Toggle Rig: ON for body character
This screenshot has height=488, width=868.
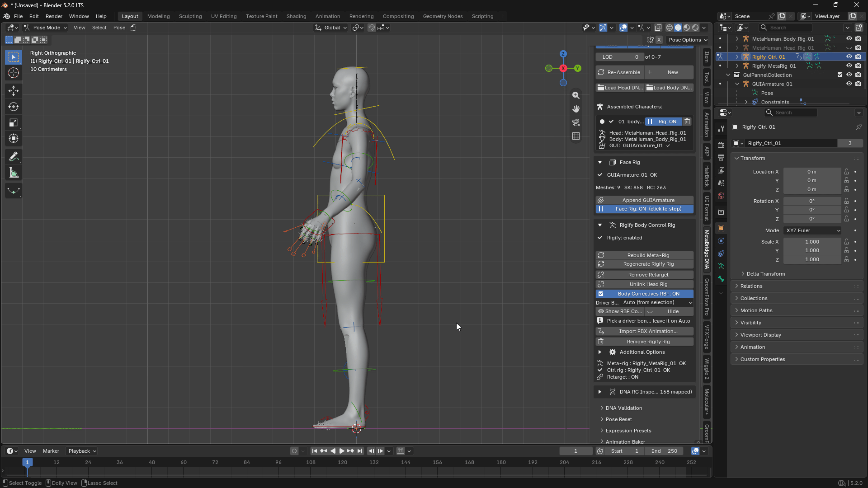[663, 122]
